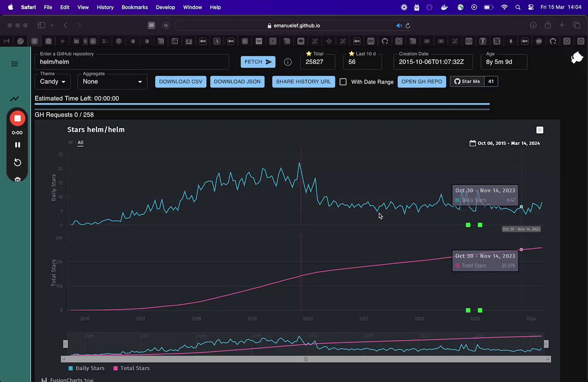588x382 pixels.
Task: Click the LinkedIn pinned tab icon
Action: pyautogui.click(x=76, y=41)
